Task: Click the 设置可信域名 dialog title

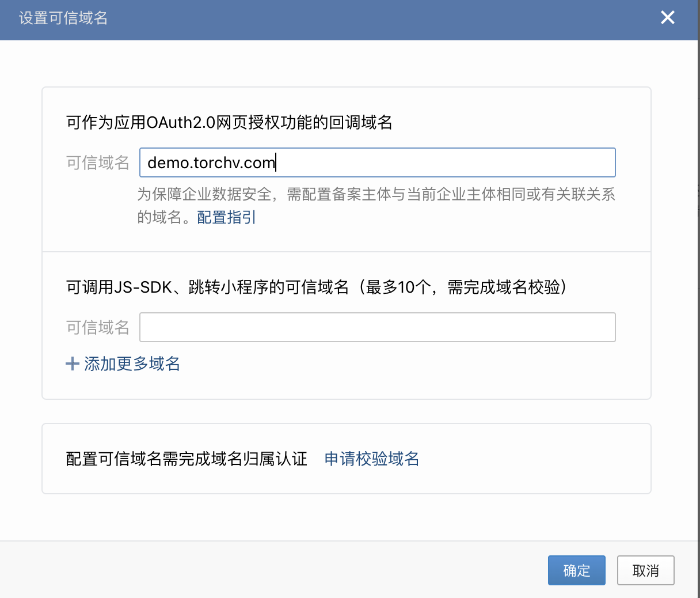Action: tap(63, 18)
